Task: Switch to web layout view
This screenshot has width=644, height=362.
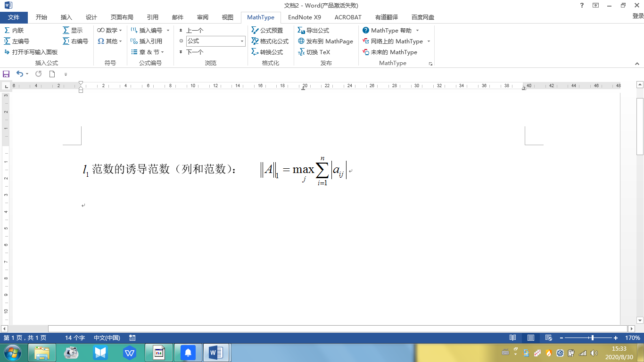Action: tap(549, 338)
